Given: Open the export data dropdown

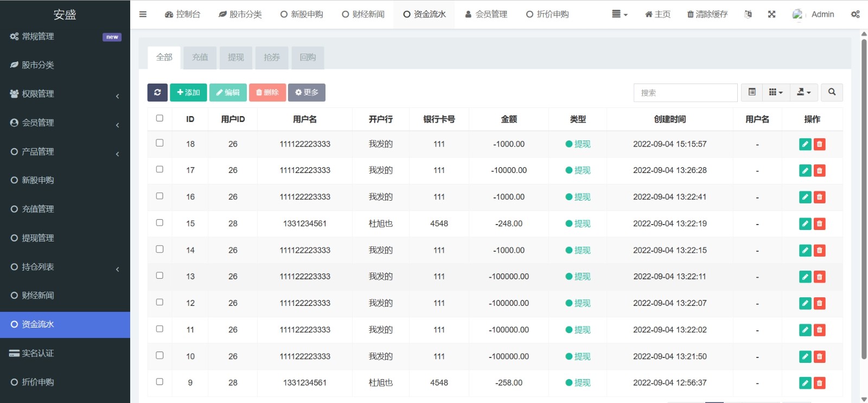Looking at the screenshot, I should [803, 93].
